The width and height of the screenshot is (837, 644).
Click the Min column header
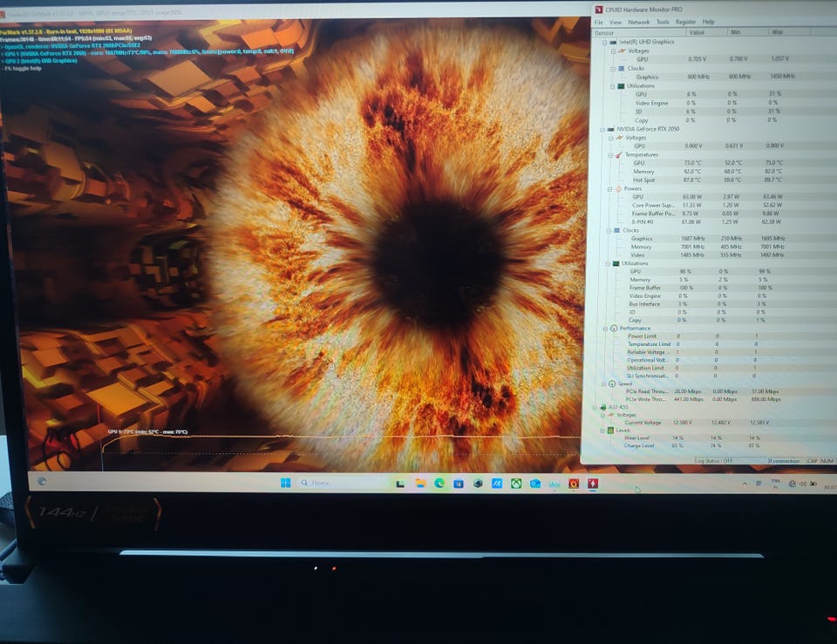click(x=748, y=32)
